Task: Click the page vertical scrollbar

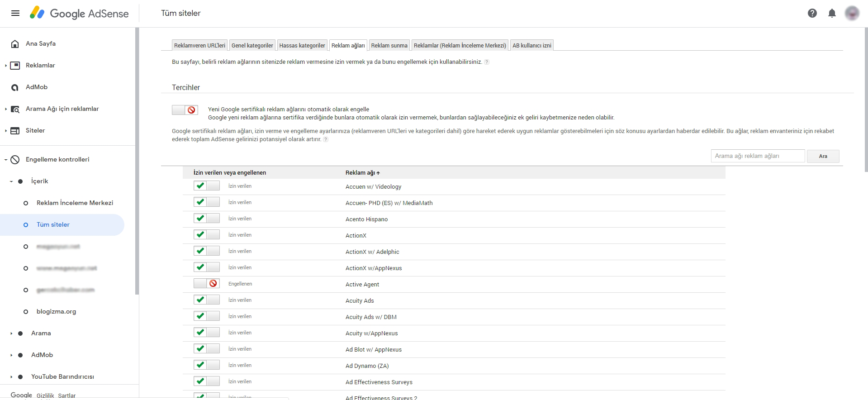Action: tap(866, 100)
